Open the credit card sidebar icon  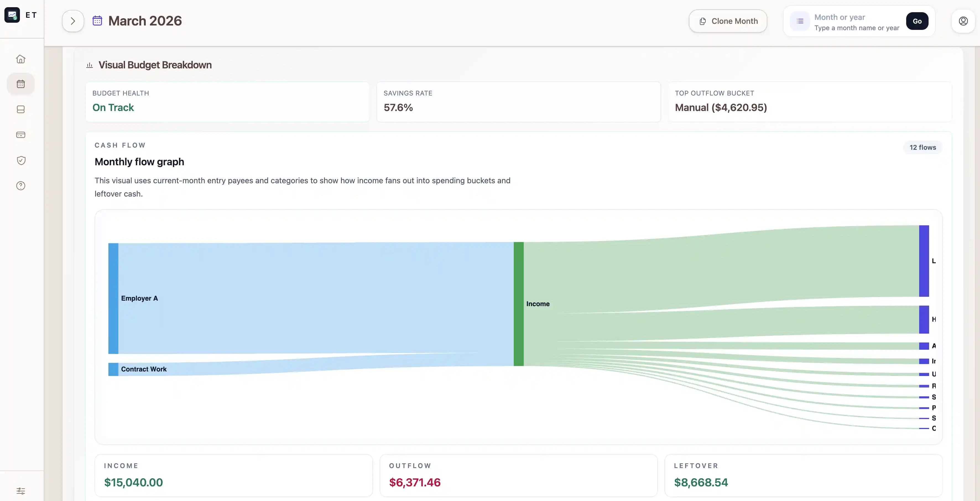coord(20,135)
